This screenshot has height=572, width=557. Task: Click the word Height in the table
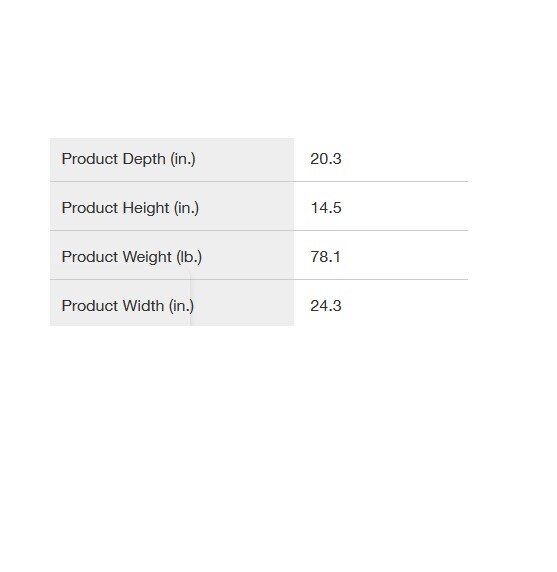click(146, 208)
